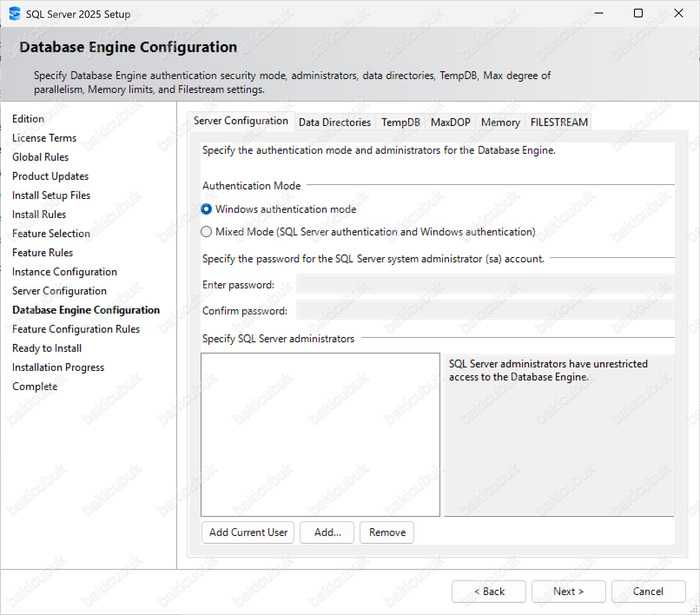Image resolution: width=700 pixels, height=615 pixels.
Task: Click the Remove button
Action: coord(387,532)
